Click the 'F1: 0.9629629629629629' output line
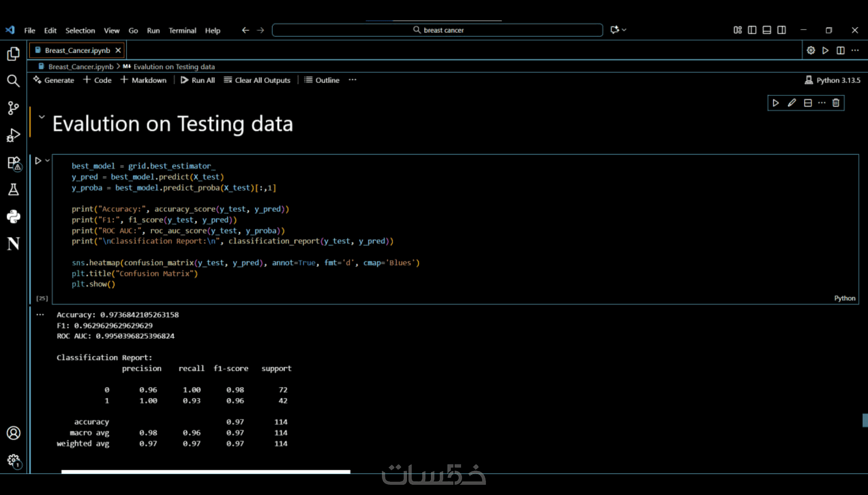868x495 pixels. pyautogui.click(x=105, y=326)
